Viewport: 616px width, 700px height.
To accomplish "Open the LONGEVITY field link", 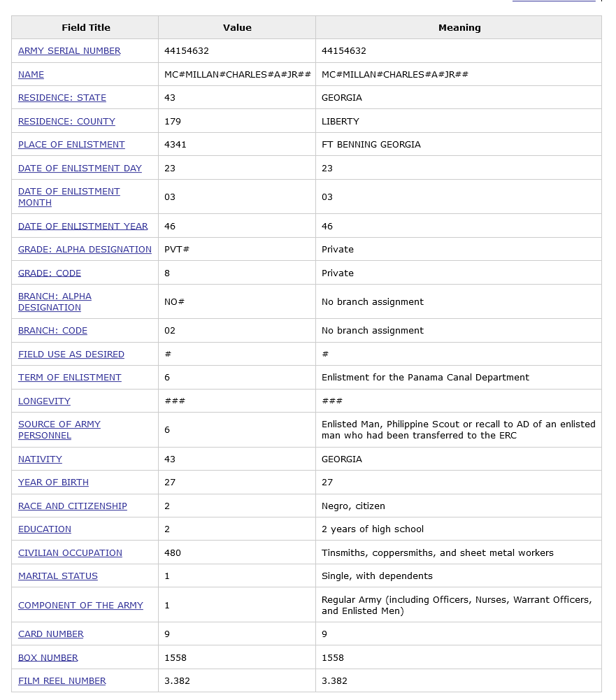I will point(44,401).
